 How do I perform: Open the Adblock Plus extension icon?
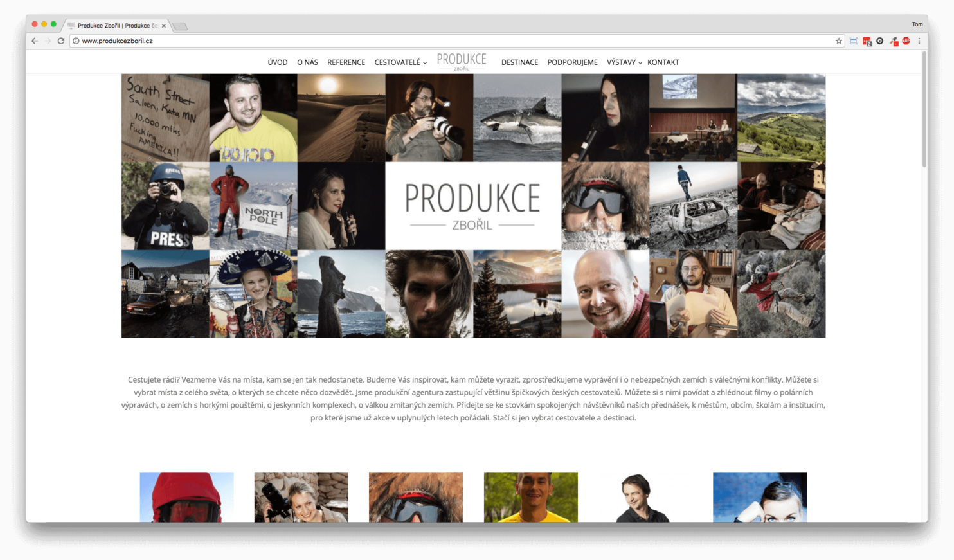tap(906, 41)
